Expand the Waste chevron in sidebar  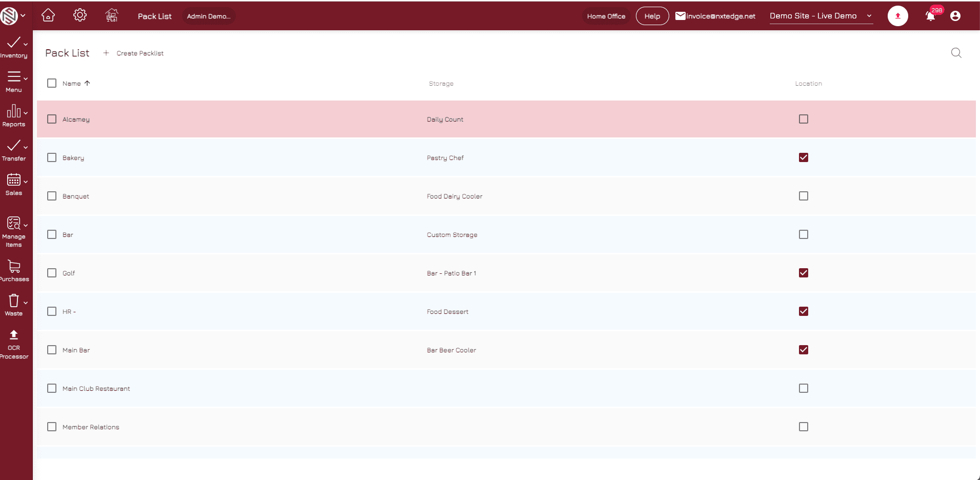tap(26, 303)
